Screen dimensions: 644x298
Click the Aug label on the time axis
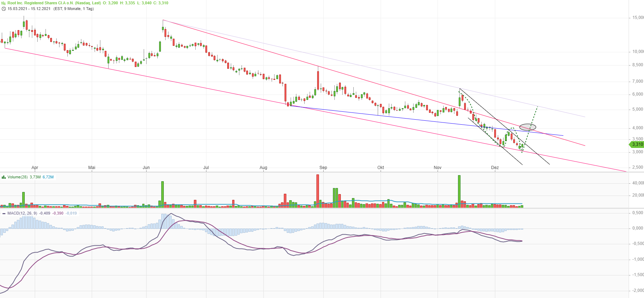click(263, 168)
